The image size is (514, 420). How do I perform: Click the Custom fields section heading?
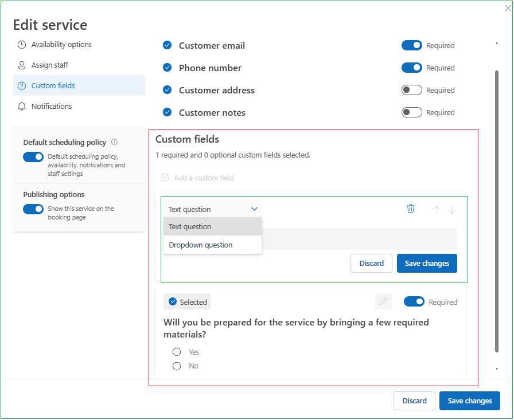(x=187, y=139)
